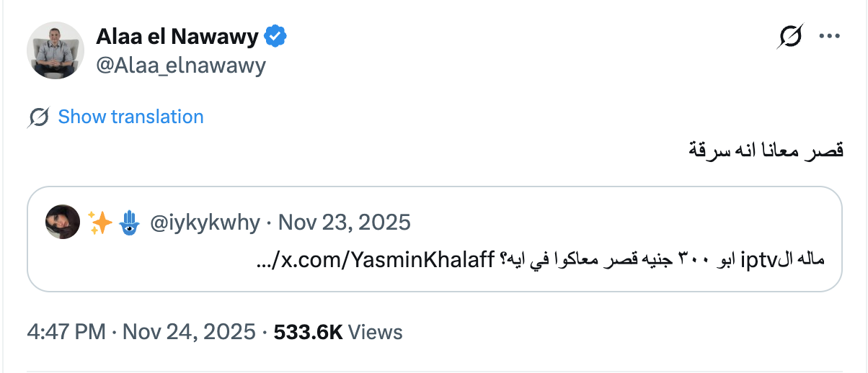Click the blue verified badge

click(x=275, y=36)
